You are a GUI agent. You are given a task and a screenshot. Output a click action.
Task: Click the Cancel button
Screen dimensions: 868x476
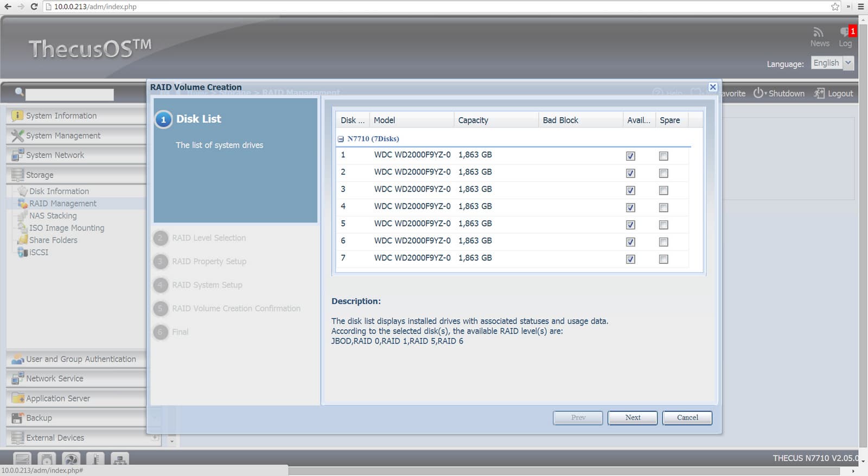[687, 417]
